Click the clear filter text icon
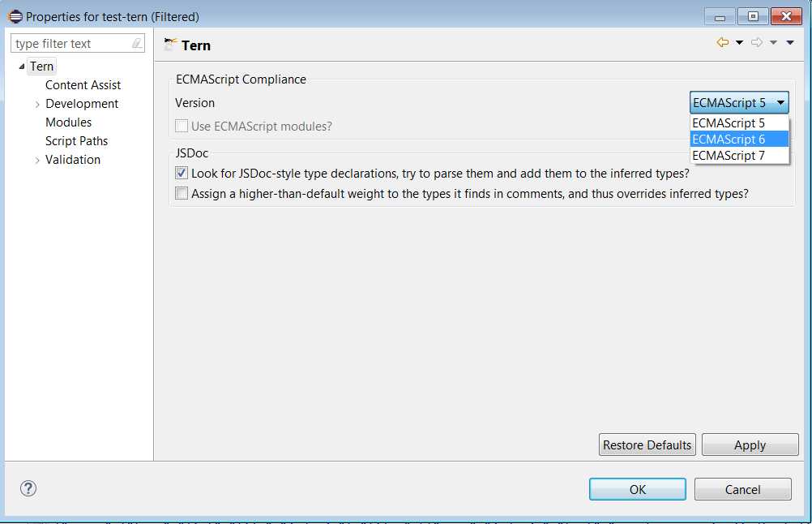The height and width of the screenshot is (524, 812). [x=137, y=44]
